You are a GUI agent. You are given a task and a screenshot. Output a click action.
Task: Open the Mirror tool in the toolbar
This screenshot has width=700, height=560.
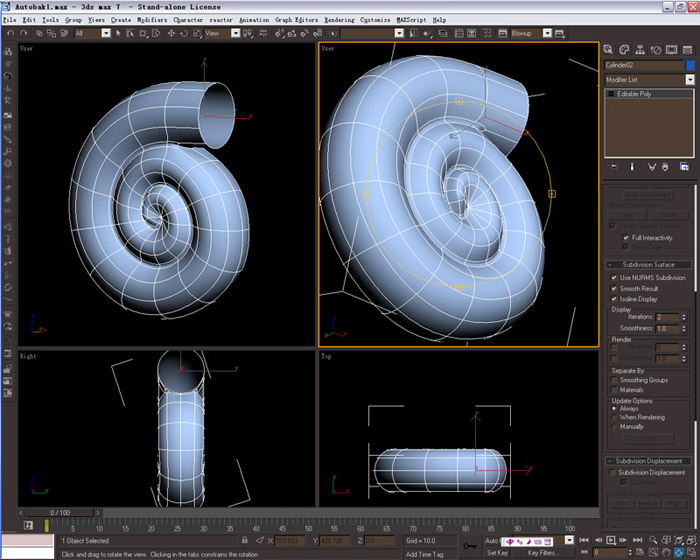tap(413, 33)
